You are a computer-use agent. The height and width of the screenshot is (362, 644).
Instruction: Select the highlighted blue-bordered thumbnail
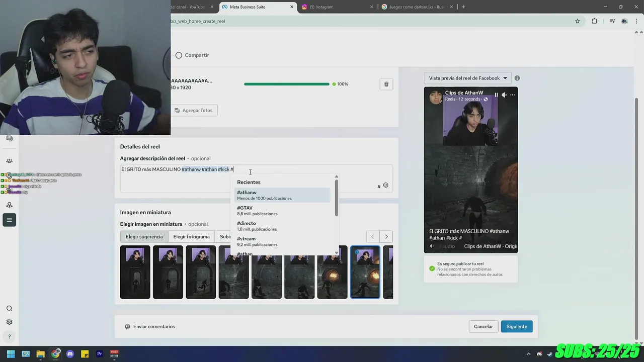coord(365,272)
